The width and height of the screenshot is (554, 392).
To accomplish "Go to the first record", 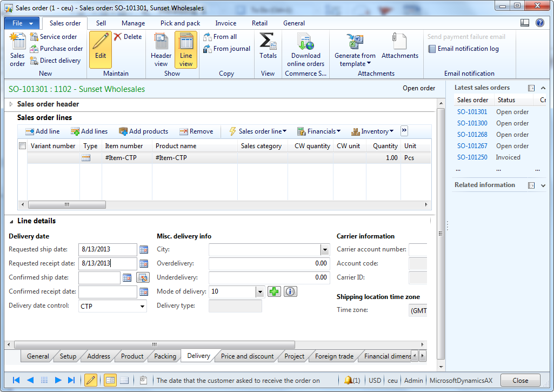I will (16, 380).
